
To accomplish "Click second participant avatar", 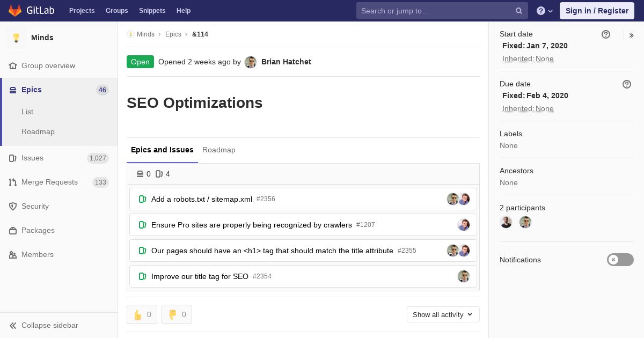I will pyautogui.click(x=525, y=222).
